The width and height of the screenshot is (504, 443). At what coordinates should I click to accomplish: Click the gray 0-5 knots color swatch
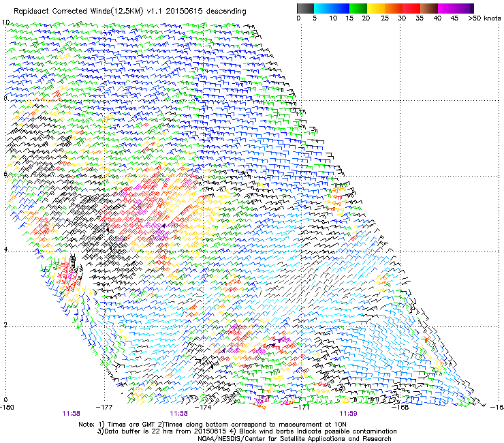[x=305, y=8]
